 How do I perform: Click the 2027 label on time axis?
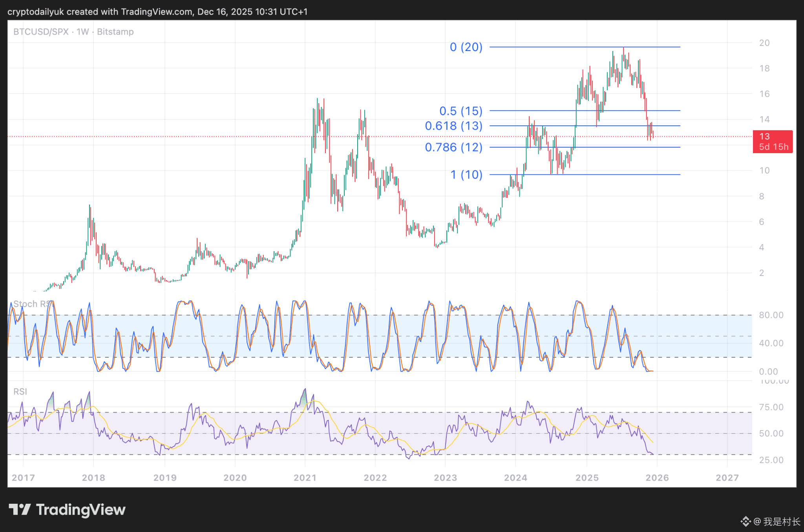pos(727,478)
